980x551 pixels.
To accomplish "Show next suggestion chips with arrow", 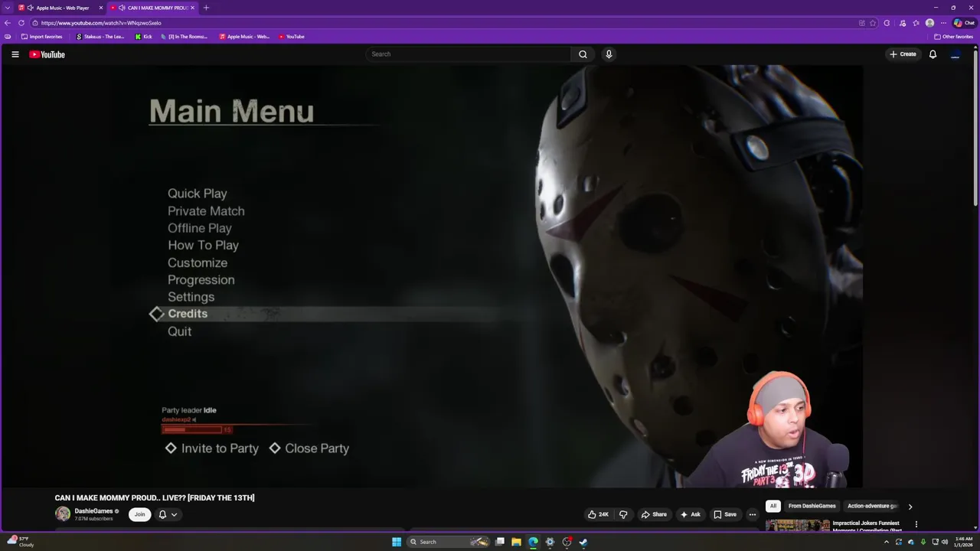I will pos(910,506).
